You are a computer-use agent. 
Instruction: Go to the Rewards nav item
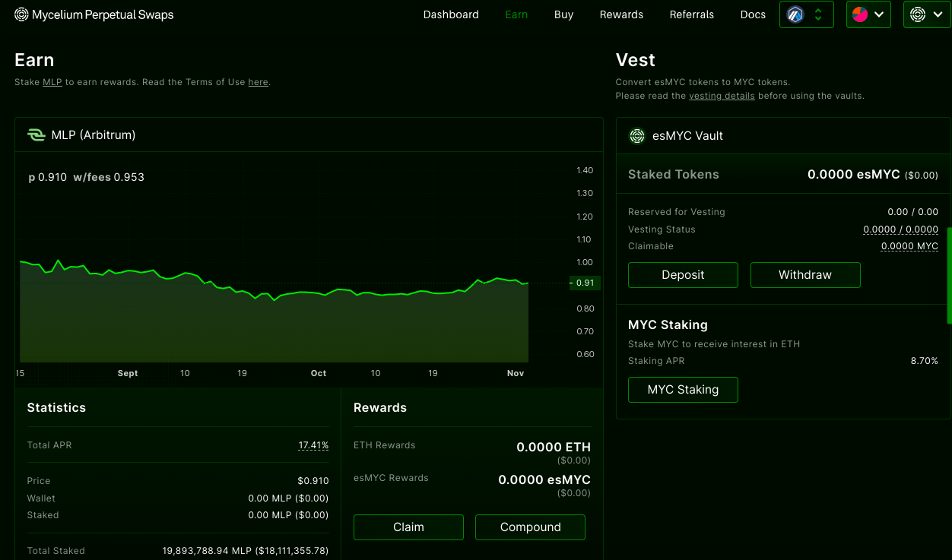621,14
